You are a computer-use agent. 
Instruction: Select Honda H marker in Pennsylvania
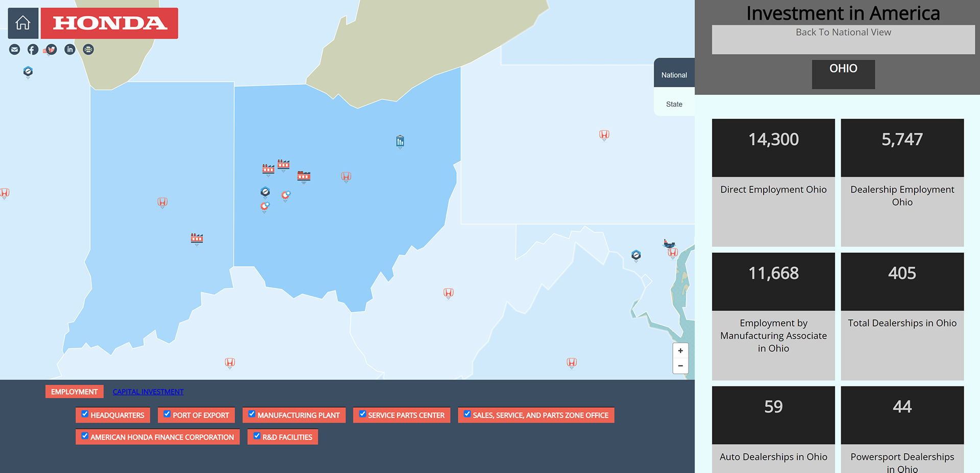604,135
